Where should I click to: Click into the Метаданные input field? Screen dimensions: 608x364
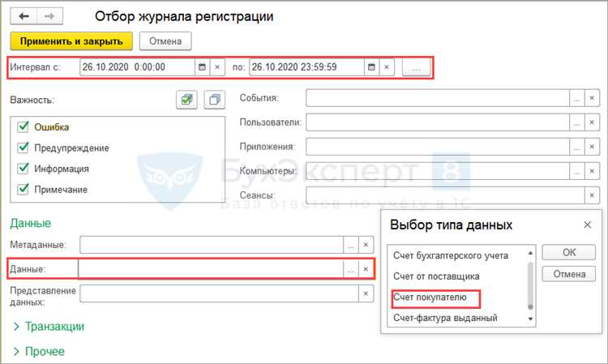coord(212,245)
